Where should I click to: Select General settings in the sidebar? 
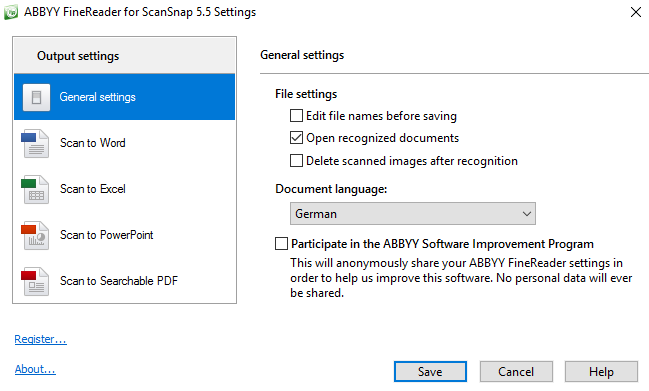pyautogui.click(x=125, y=97)
